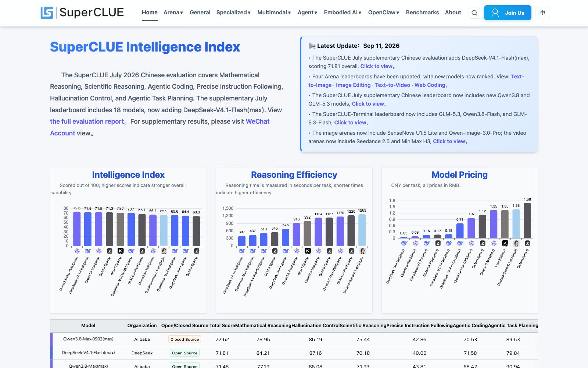Click the 1.68 bar in Model Pricing
The width and height of the screenshot is (588, 368).
[527, 220]
